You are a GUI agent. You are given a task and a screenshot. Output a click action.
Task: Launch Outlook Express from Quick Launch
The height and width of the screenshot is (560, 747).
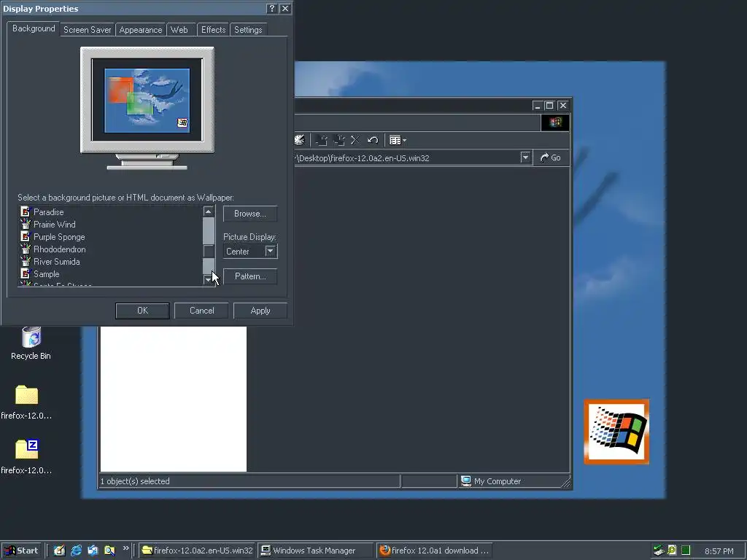coord(93,551)
